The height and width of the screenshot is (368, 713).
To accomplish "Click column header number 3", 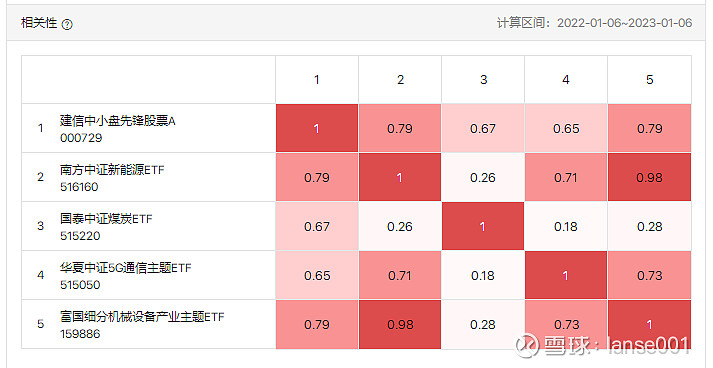I will [x=483, y=80].
